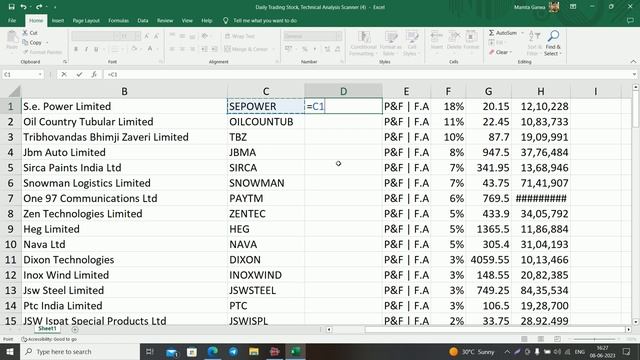Select the Sheet1 tab
This screenshot has height=360, width=640.
pyautogui.click(x=47, y=329)
